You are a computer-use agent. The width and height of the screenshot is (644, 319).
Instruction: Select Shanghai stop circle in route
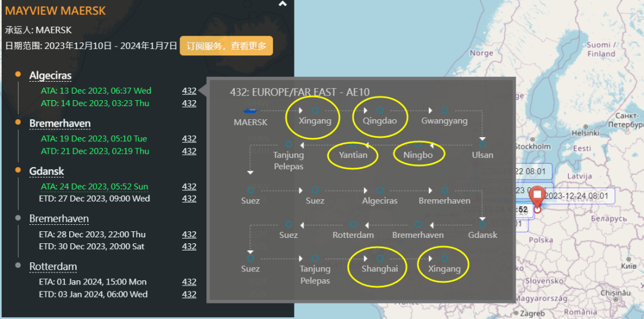380,258
